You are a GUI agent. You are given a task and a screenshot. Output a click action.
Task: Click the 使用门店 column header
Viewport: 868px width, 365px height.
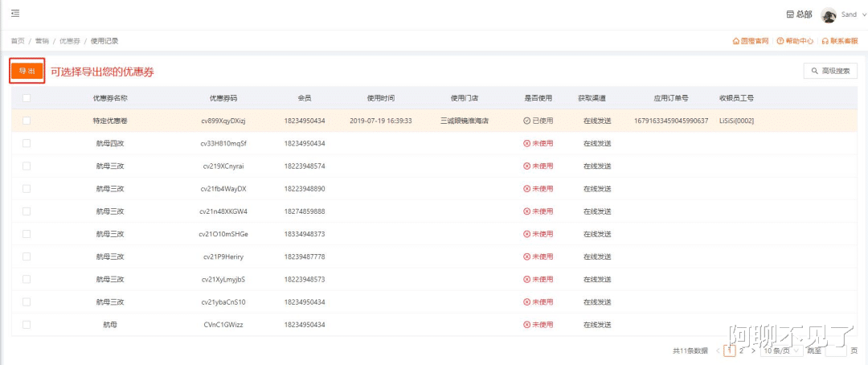(464, 98)
